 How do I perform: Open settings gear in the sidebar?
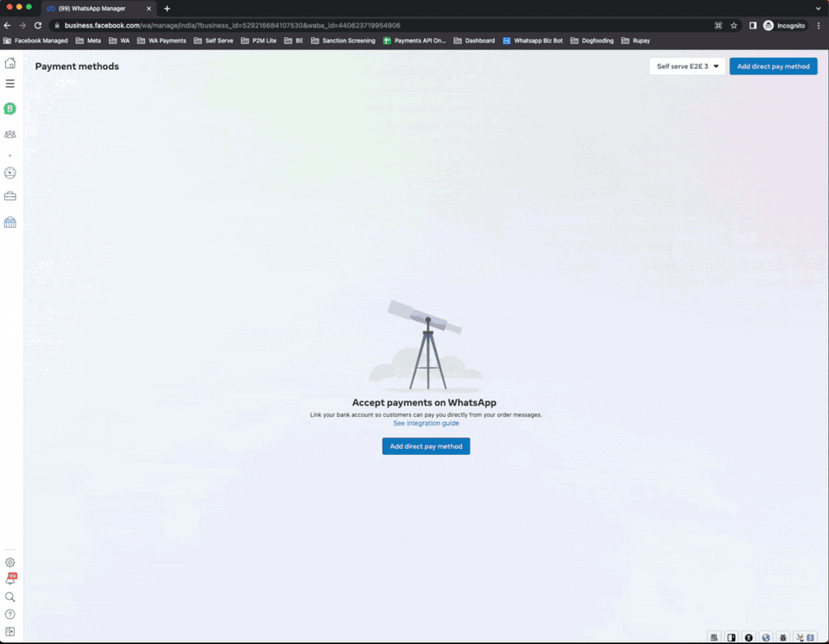pos(10,562)
